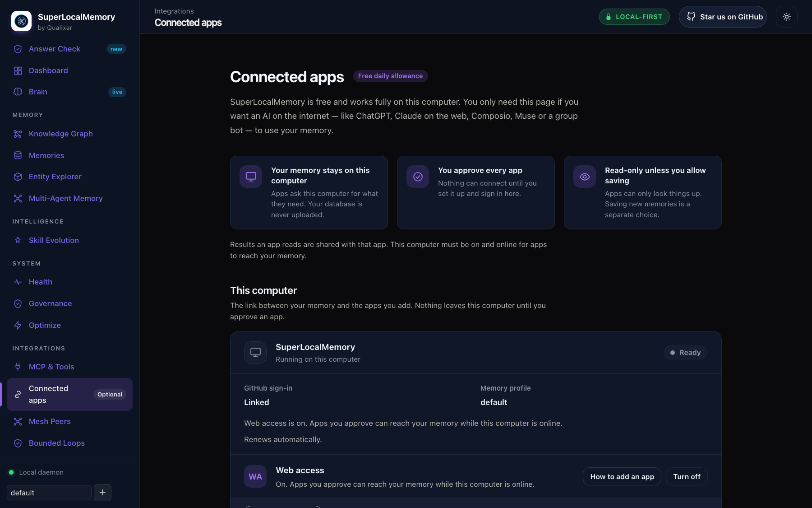Click the Multi-Agent Memory icon

click(x=18, y=198)
